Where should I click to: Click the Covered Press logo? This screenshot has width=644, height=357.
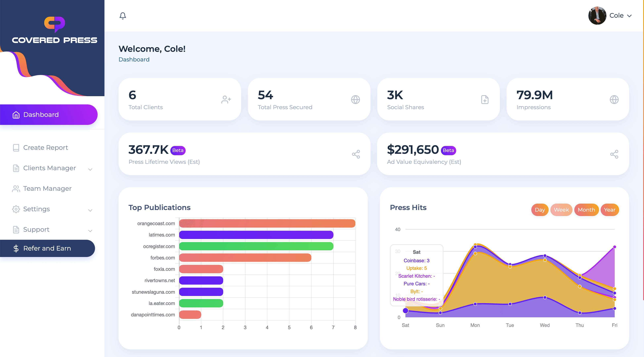click(x=54, y=30)
